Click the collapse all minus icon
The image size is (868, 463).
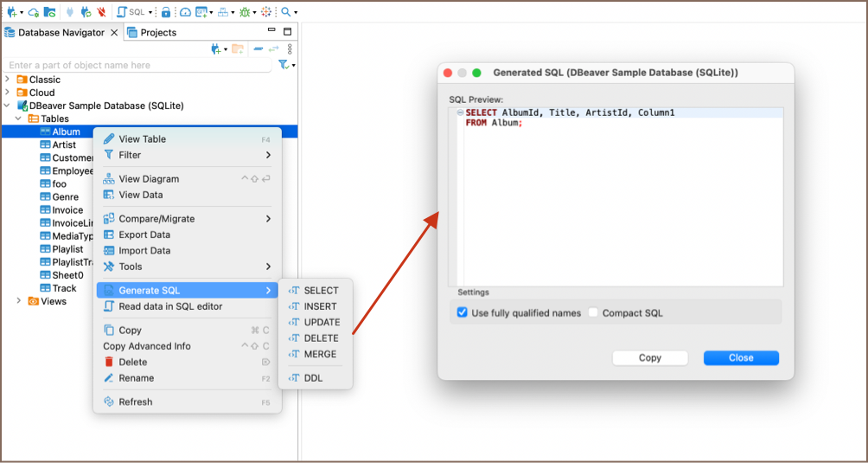(258, 49)
